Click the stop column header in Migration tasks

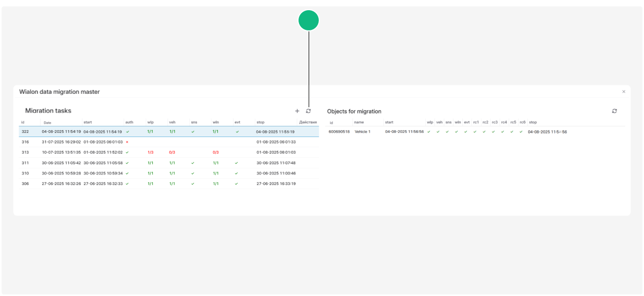click(x=261, y=122)
